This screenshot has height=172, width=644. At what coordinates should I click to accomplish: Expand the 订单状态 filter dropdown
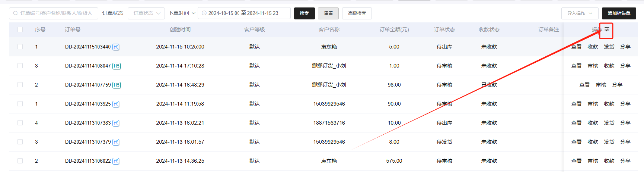click(146, 13)
